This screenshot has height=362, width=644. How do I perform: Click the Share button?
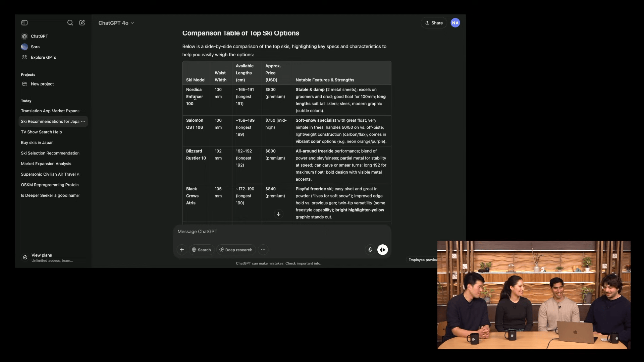434,23
